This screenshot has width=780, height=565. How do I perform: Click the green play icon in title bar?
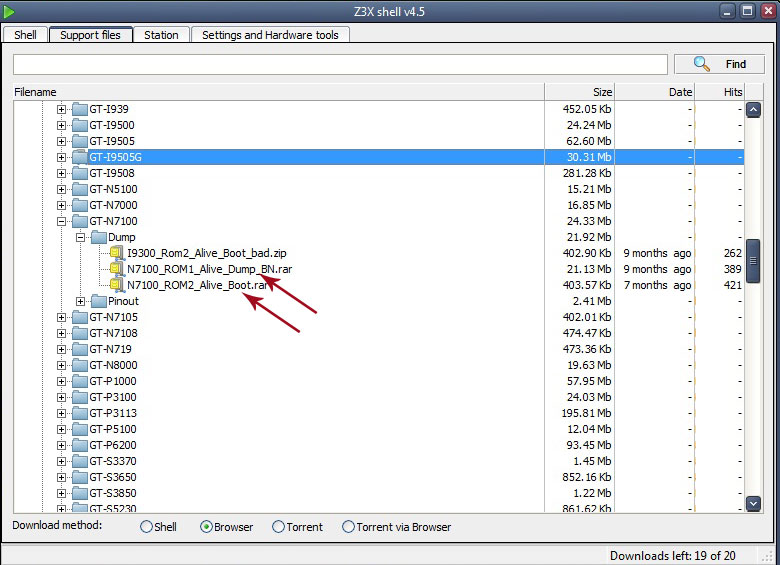(9, 11)
